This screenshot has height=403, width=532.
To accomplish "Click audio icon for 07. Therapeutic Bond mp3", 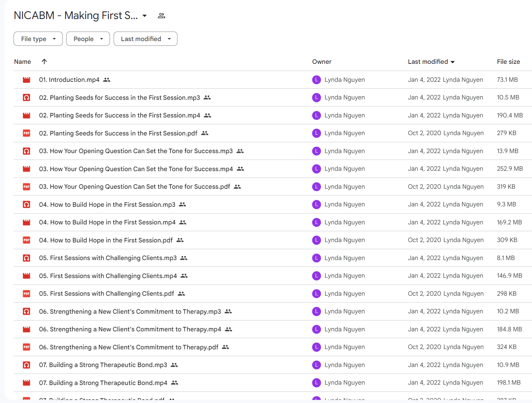I will [26, 365].
